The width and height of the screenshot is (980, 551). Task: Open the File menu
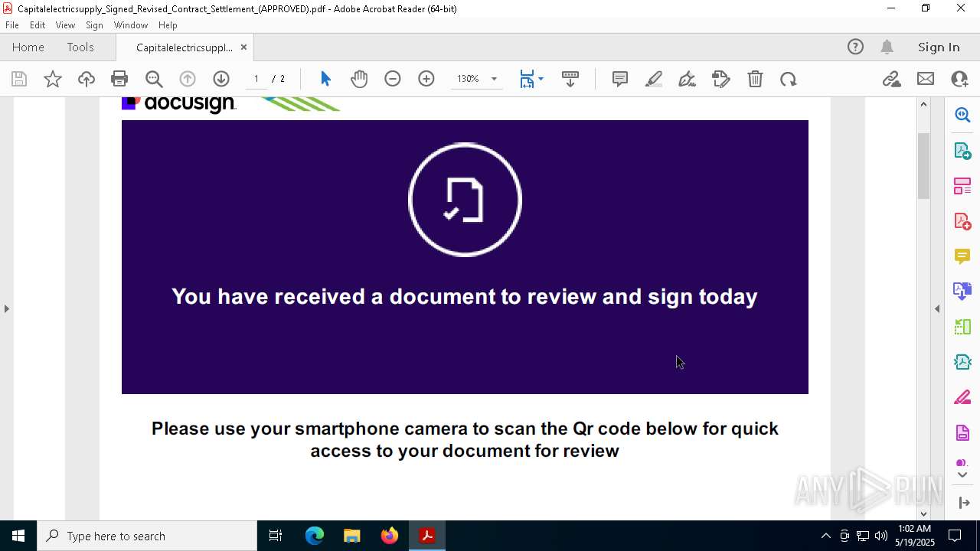pyautogui.click(x=12, y=25)
